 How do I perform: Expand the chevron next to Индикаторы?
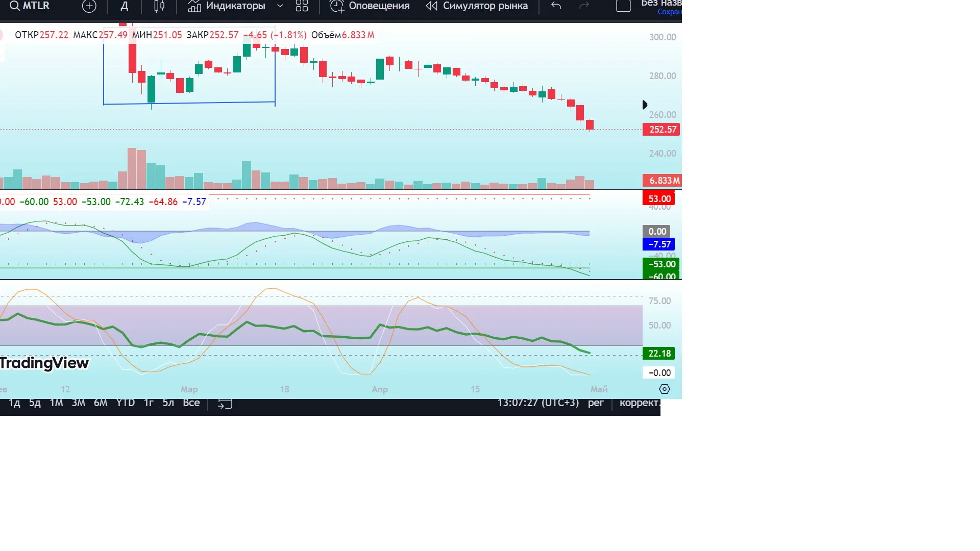point(280,6)
